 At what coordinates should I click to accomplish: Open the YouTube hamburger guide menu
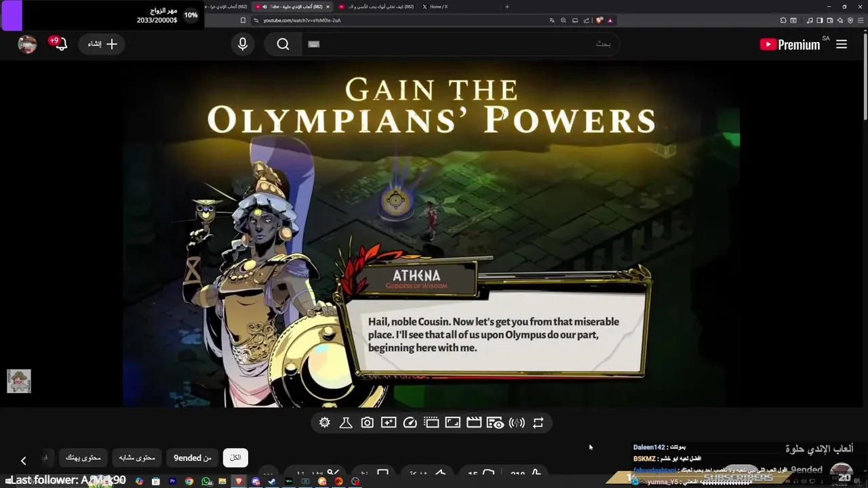click(842, 44)
